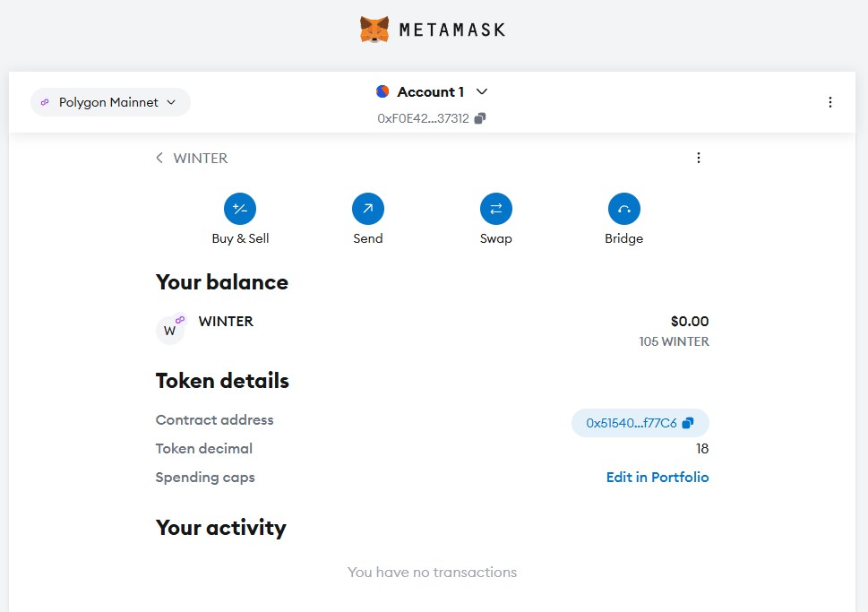Screen dimensions: 868x612
Task: Open the global three-dot account menu
Action: tap(830, 102)
